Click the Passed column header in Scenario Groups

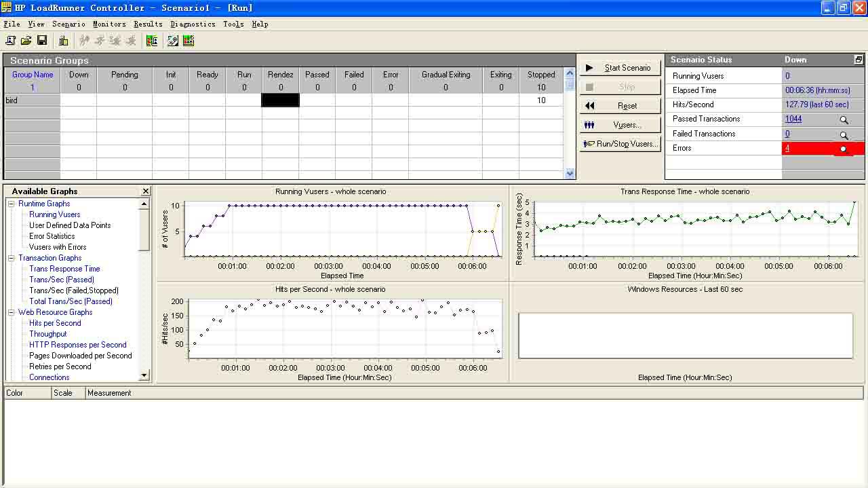pyautogui.click(x=317, y=75)
